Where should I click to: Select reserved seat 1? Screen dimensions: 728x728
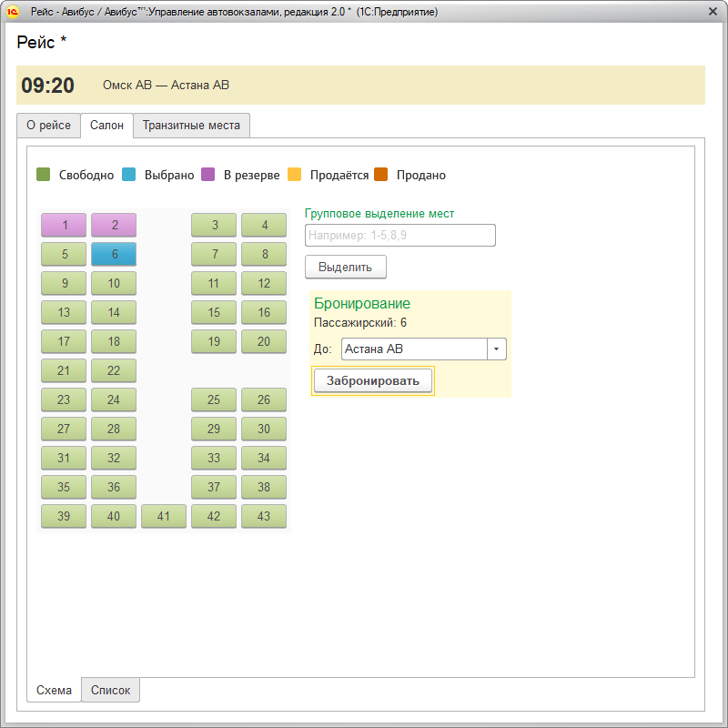64,225
